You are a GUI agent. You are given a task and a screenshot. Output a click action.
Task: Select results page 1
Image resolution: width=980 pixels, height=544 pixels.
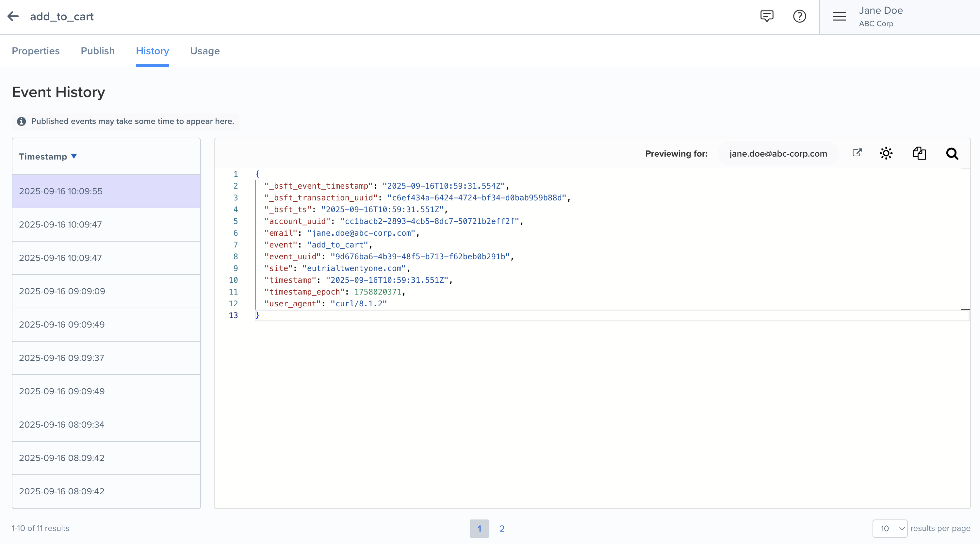pos(479,528)
